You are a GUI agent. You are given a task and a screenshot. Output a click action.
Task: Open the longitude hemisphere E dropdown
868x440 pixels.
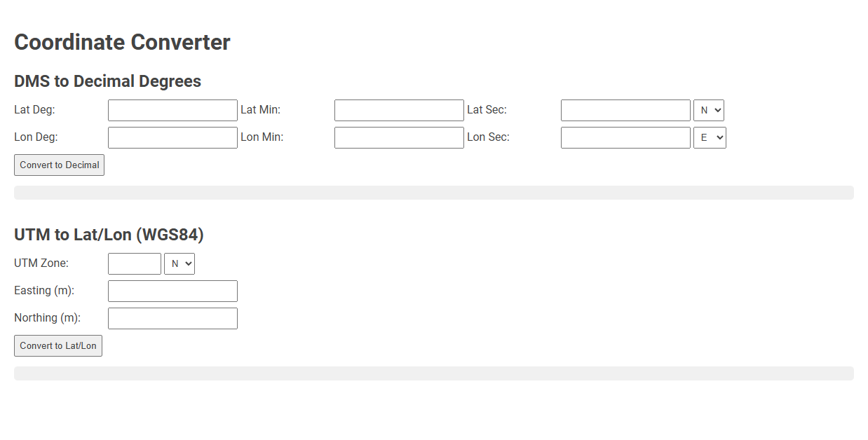[x=710, y=137]
